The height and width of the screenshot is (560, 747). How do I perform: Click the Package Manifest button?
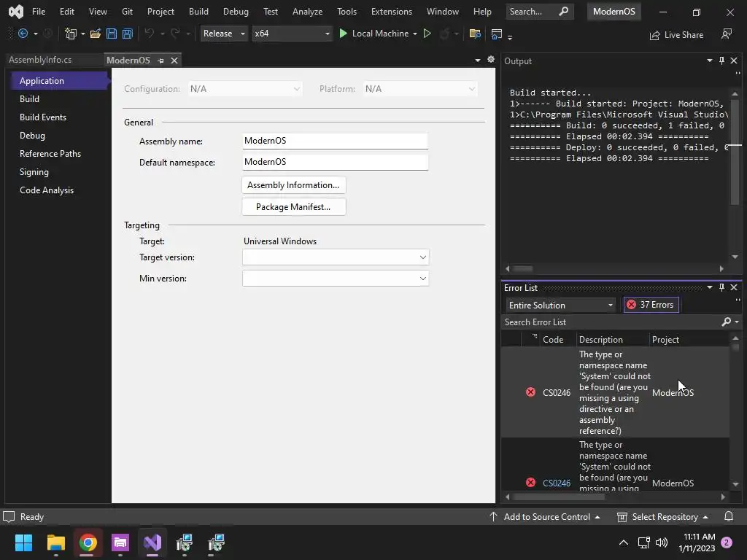[293, 206]
